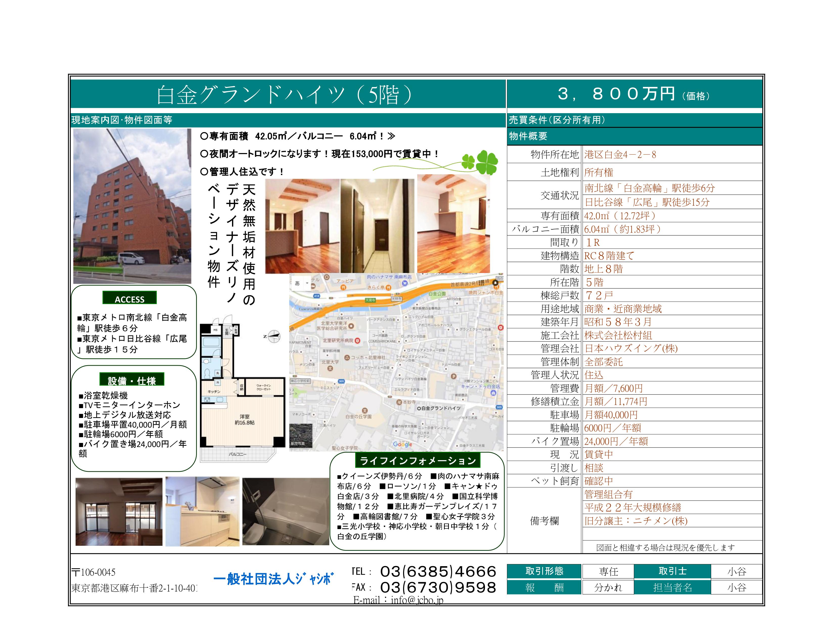Select the address 港区白金4－2－8
Viewport: 834px width, 644px height.
620,155
